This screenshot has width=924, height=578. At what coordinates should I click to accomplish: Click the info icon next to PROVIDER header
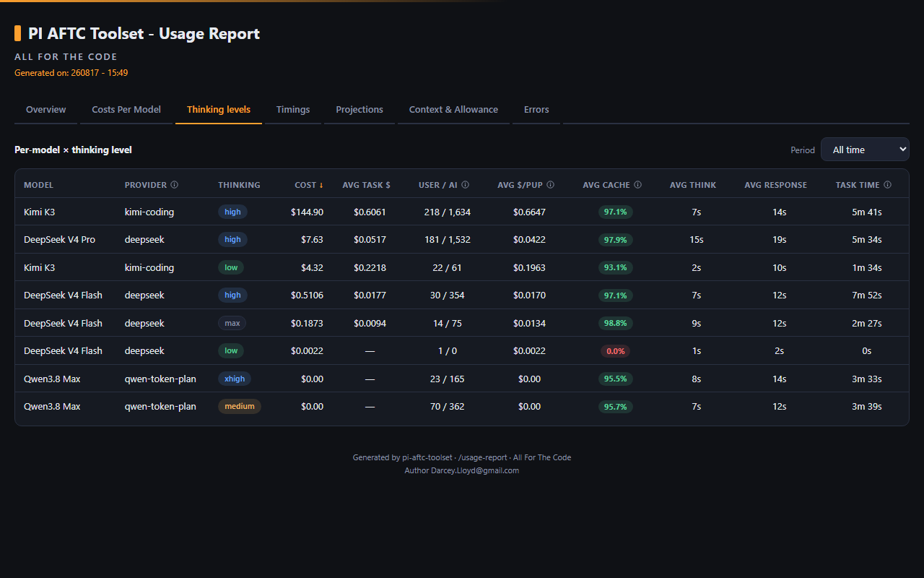[175, 185]
